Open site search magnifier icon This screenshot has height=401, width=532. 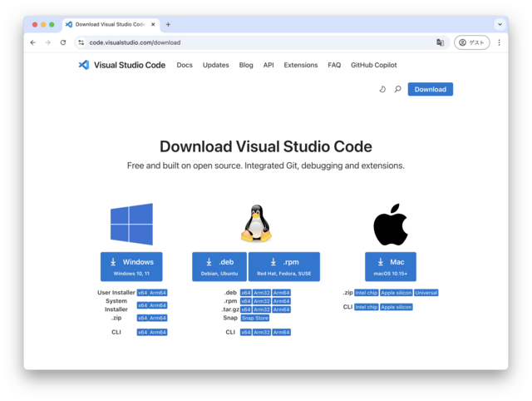[x=397, y=89]
